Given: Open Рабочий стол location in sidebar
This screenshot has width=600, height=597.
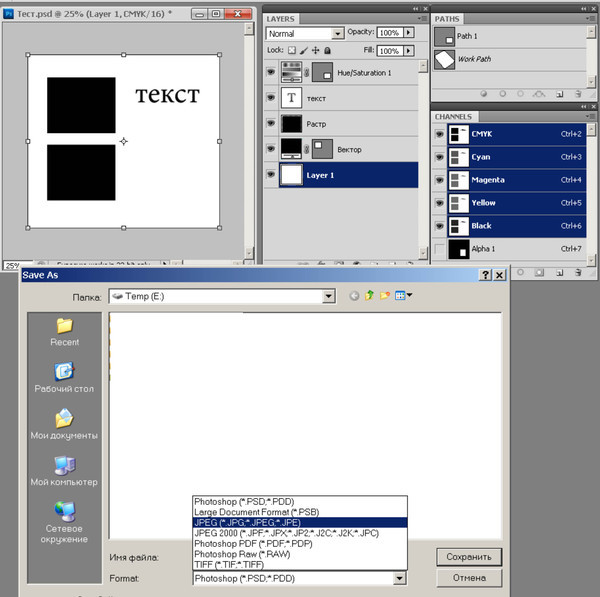Looking at the screenshot, I should (64, 377).
